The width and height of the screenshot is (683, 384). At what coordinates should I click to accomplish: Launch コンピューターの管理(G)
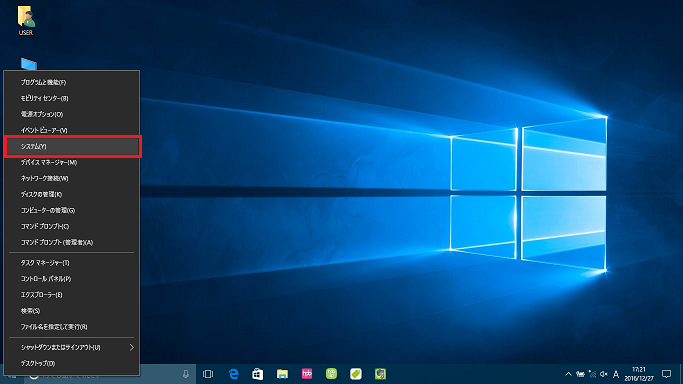[x=72, y=210]
